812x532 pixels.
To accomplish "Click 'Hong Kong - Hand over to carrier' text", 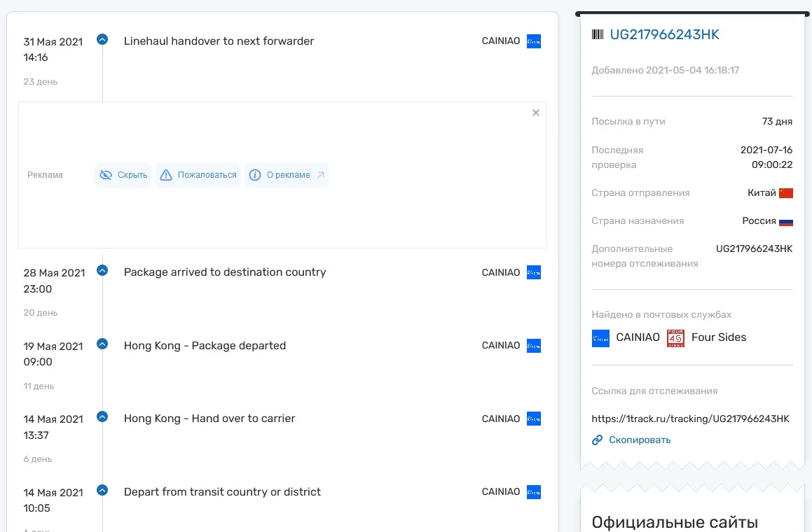I will tap(209, 419).
